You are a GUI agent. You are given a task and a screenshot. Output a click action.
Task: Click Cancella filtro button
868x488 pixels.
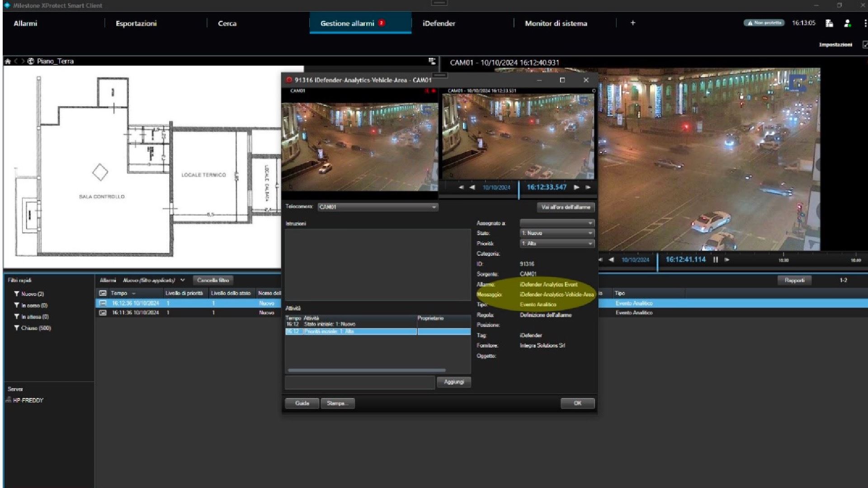(213, 280)
